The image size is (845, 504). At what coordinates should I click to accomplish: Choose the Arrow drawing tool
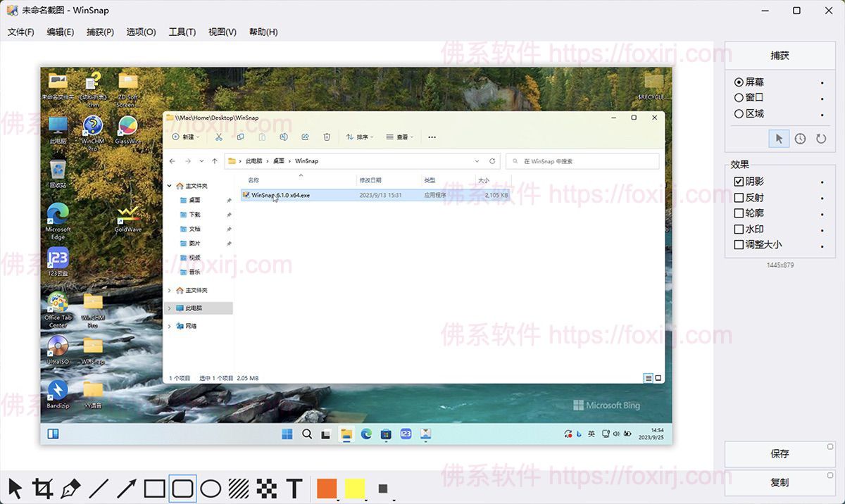(x=127, y=488)
